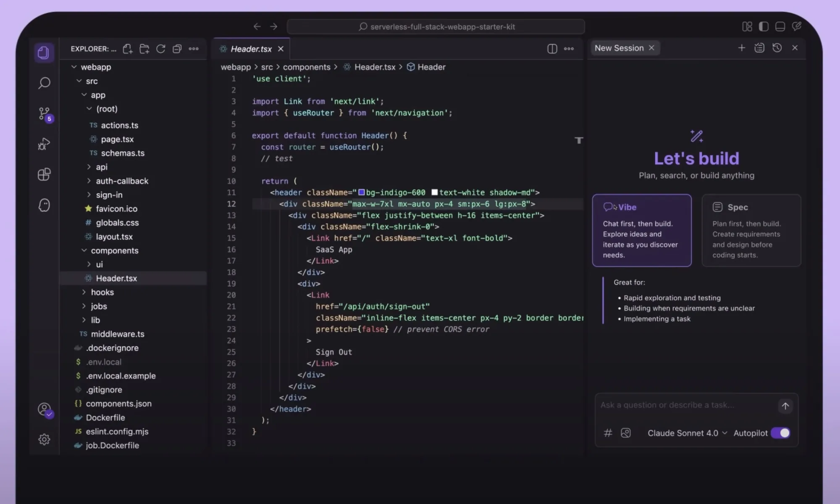Open chat session history icon

click(x=777, y=48)
